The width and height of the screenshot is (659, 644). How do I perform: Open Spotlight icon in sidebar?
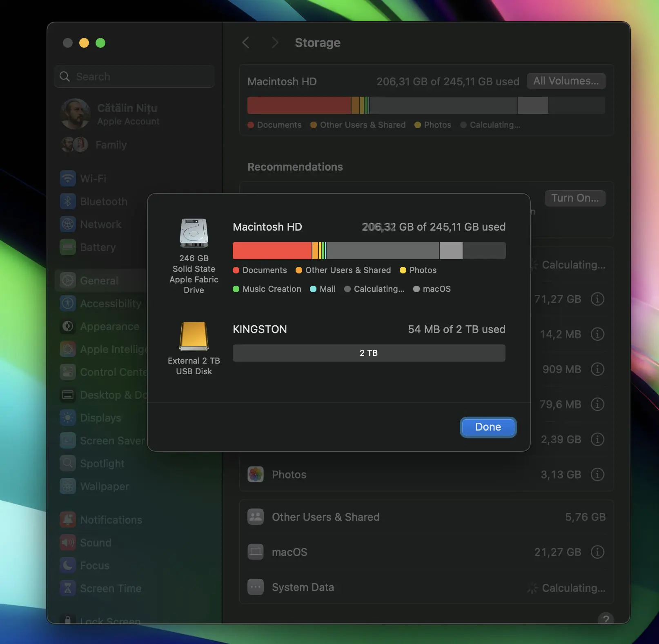(68, 463)
